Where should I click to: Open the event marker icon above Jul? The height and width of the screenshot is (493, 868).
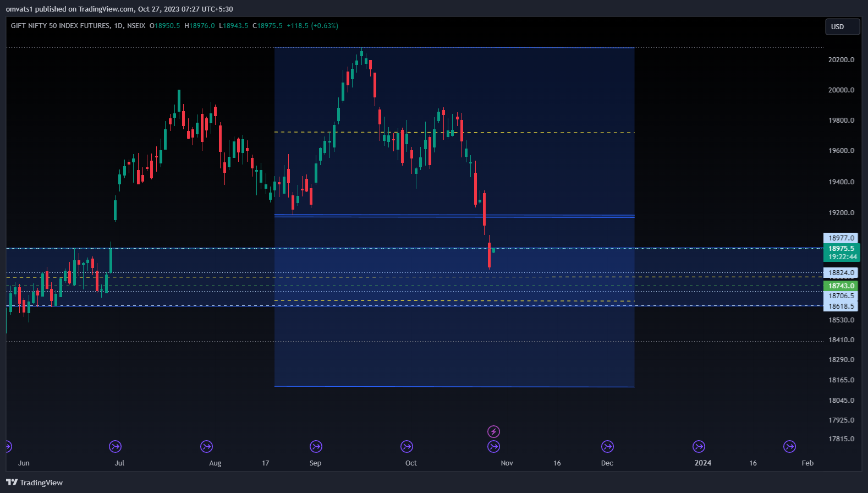(115, 446)
